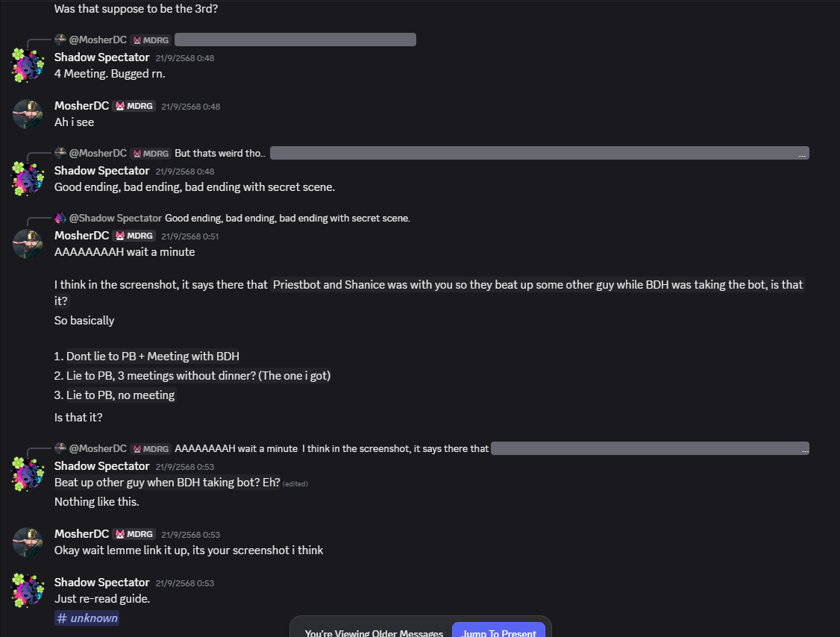Click MosherDC's avatar beside "Okay wait lemme link it up"
Image resolution: width=840 pixels, height=637 pixels.
28,542
